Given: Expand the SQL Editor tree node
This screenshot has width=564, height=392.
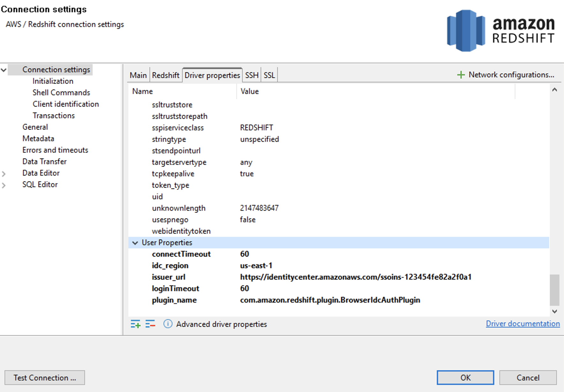Looking at the screenshot, I should click(4, 185).
